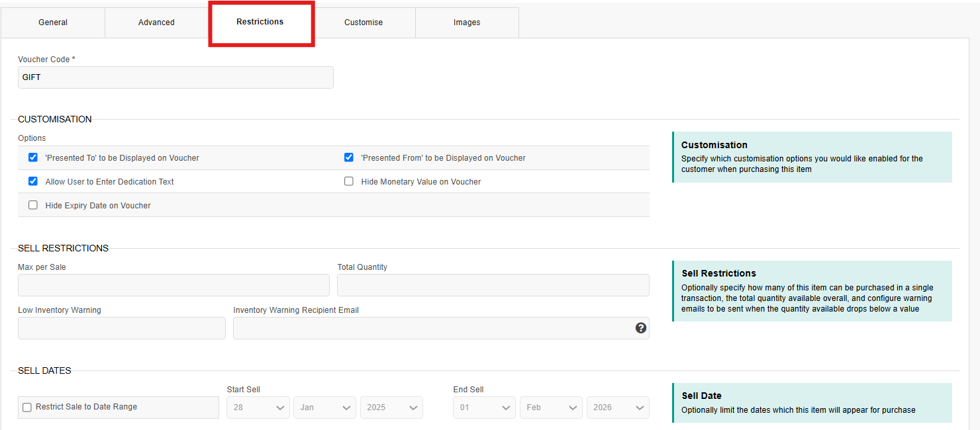Open the End Sell day dropdown
Viewport: 980px width, 430px height.
coord(485,408)
